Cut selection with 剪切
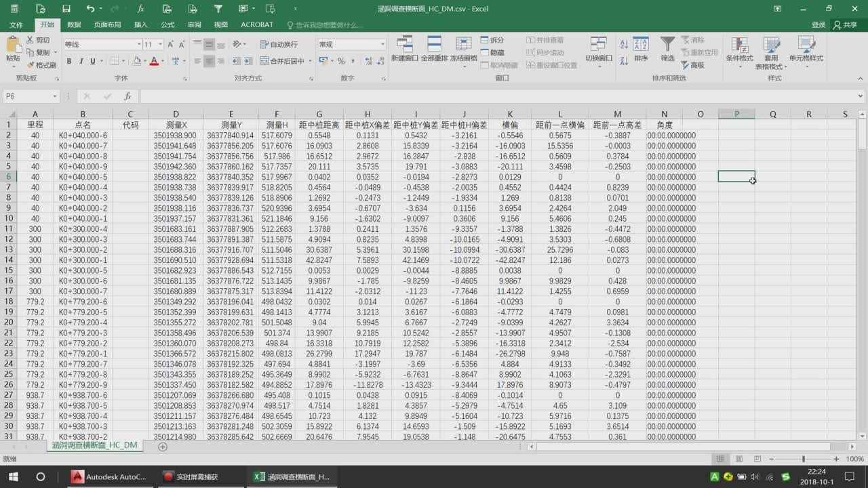This screenshot has width=868, height=488. 39,40
